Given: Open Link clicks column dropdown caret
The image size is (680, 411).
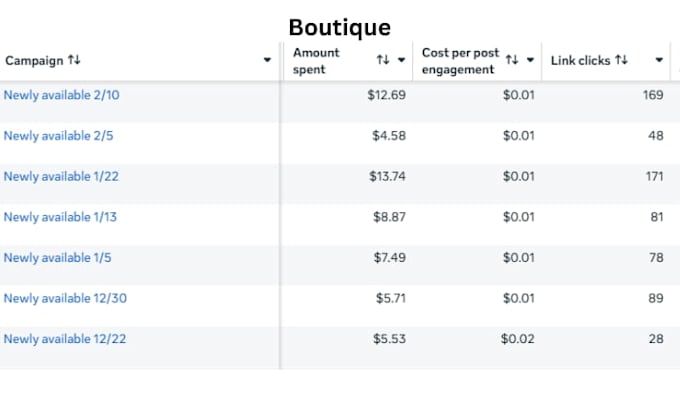Looking at the screenshot, I should pos(659,60).
